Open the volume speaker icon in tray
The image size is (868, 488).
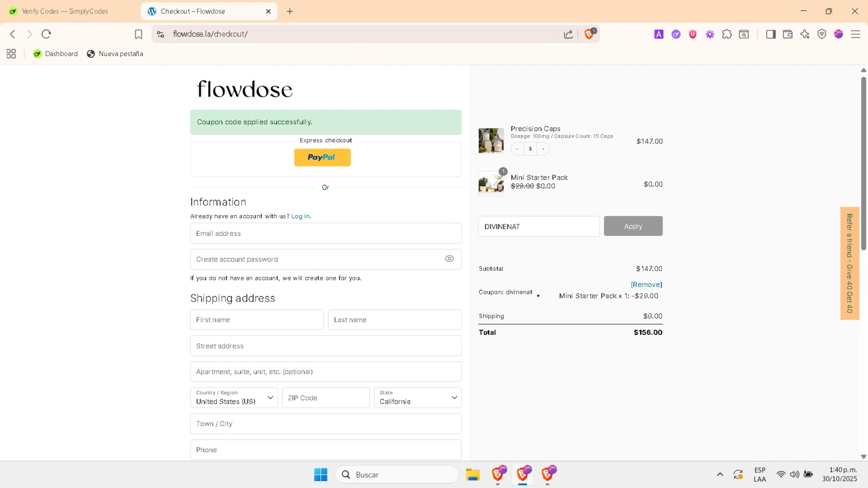(795, 475)
